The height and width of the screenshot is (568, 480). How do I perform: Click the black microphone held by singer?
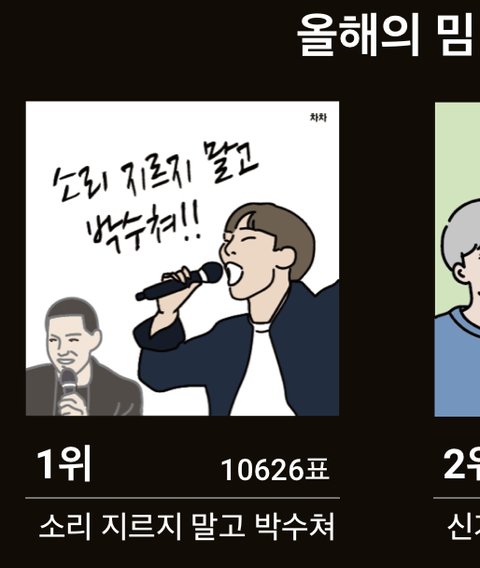pyautogui.click(x=179, y=281)
